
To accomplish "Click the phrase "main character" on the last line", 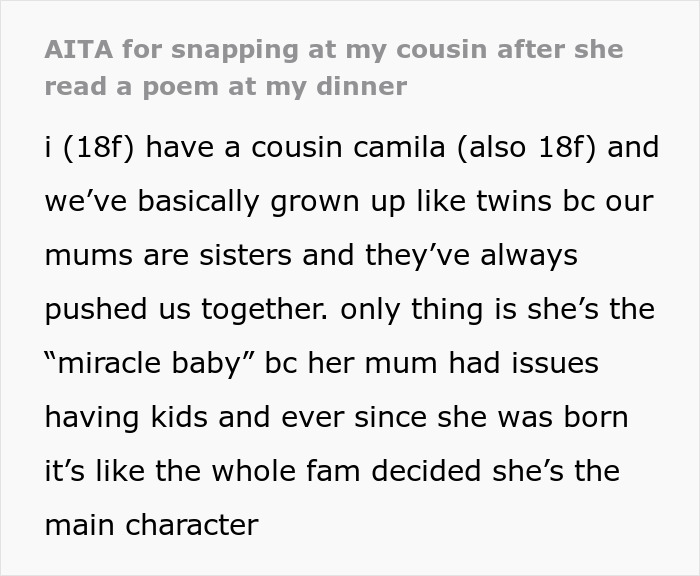I will 151,525.
